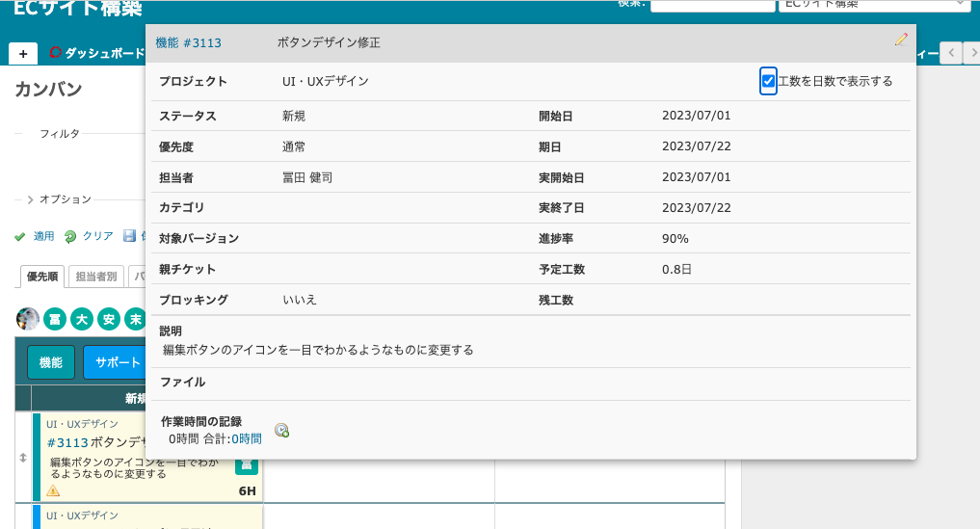
Task: Open the 機能 #3113 ticket link
Action: pyautogui.click(x=188, y=43)
